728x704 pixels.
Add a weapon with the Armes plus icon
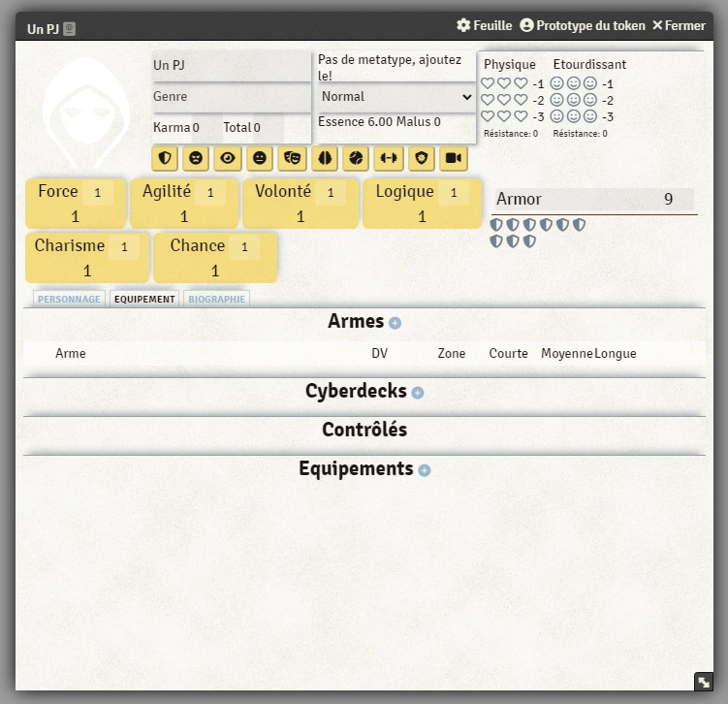coord(395,323)
